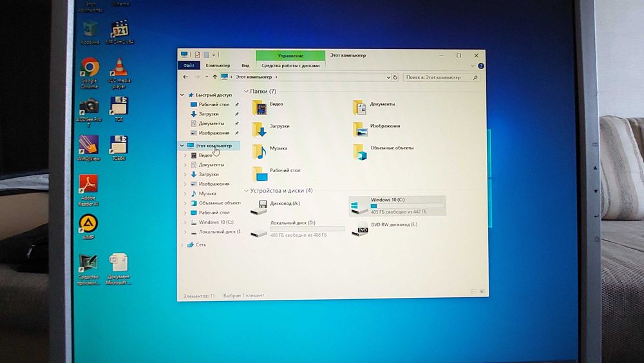Viewport: 644px width, 363px height.
Task: Open the Корзина recycle bin desktop icon
Action: click(90, 33)
